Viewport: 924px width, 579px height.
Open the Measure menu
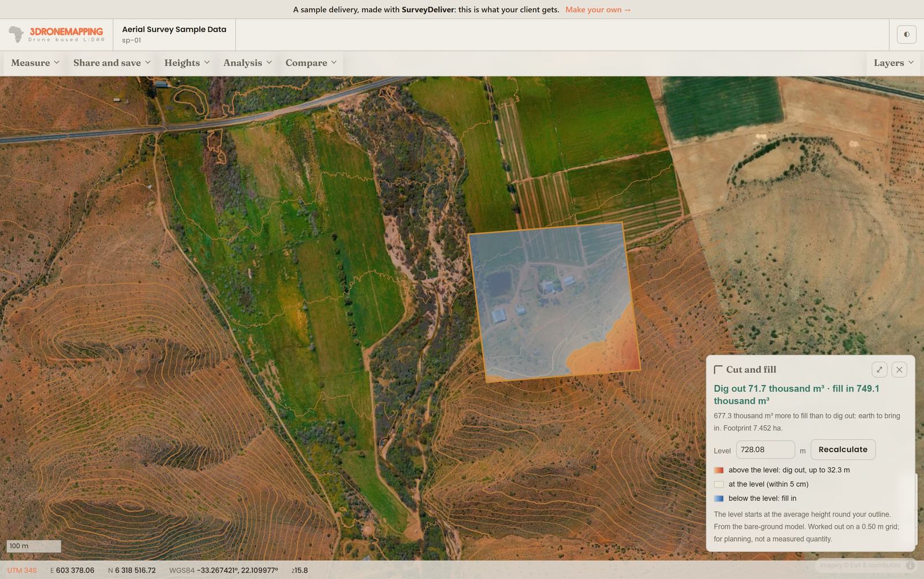[35, 63]
